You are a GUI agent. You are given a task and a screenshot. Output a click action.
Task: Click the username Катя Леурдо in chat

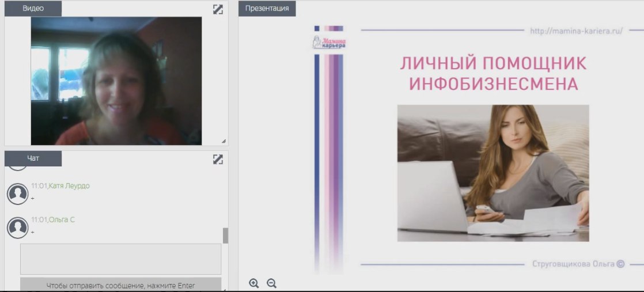tap(69, 186)
